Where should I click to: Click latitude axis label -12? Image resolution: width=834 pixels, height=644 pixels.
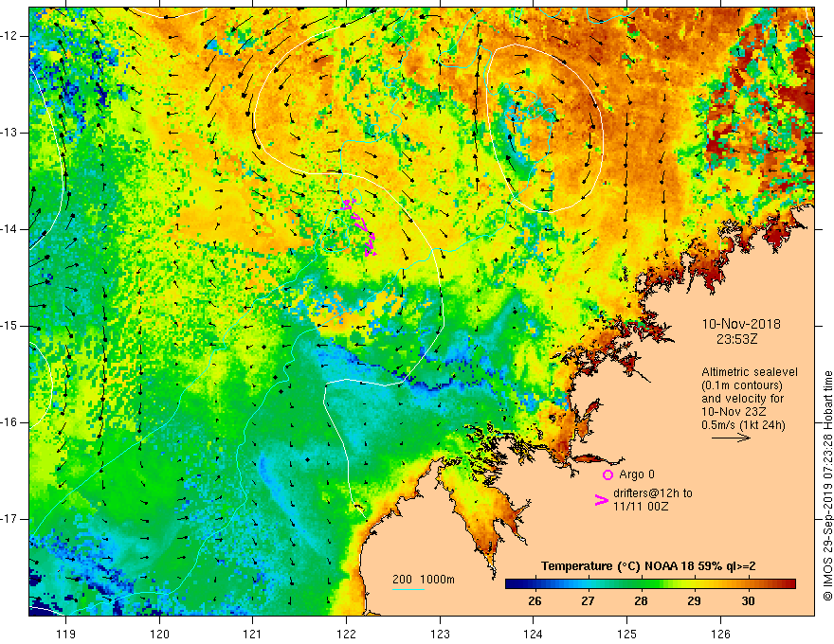click(x=10, y=36)
